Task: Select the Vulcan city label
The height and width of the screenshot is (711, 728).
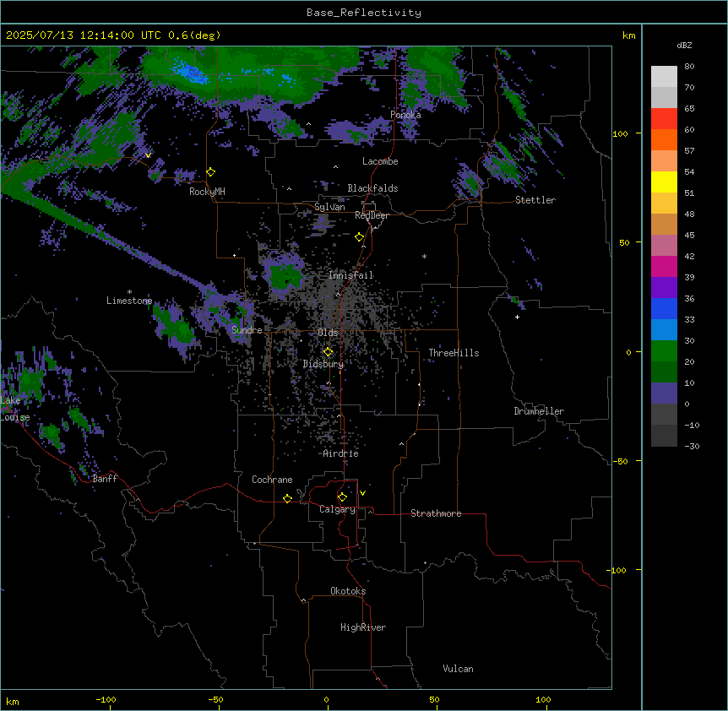Action: click(x=459, y=669)
